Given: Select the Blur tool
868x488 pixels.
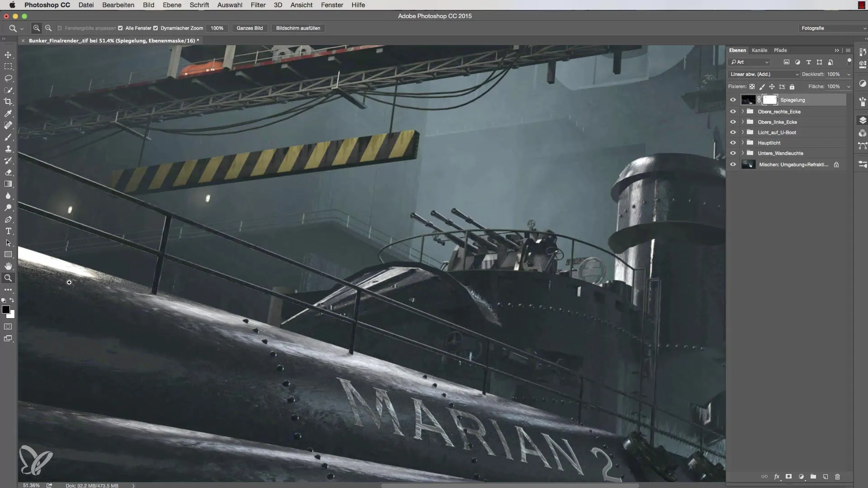Looking at the screenshot, I should 8,196.
